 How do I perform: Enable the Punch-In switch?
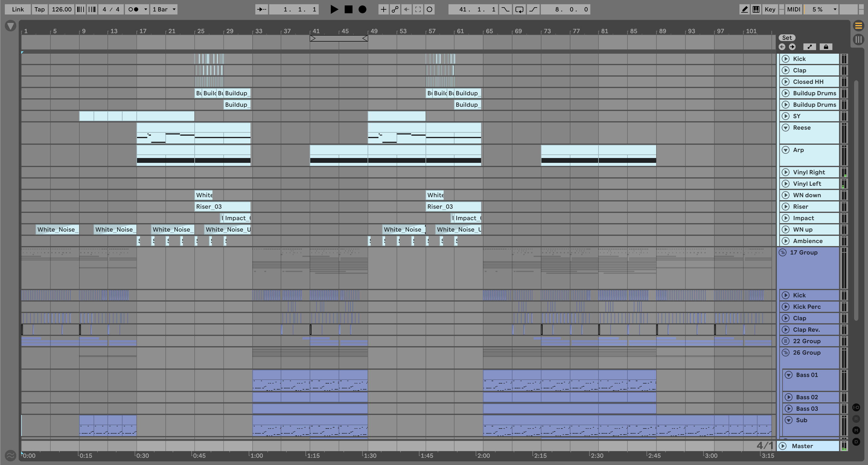click(x=505, y=9)
